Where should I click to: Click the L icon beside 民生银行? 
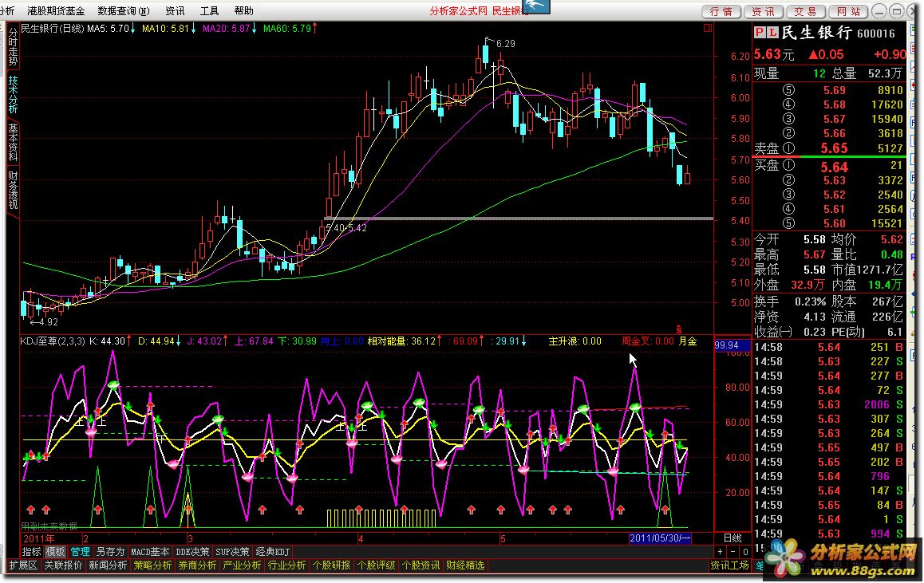[x=772, y=33]
